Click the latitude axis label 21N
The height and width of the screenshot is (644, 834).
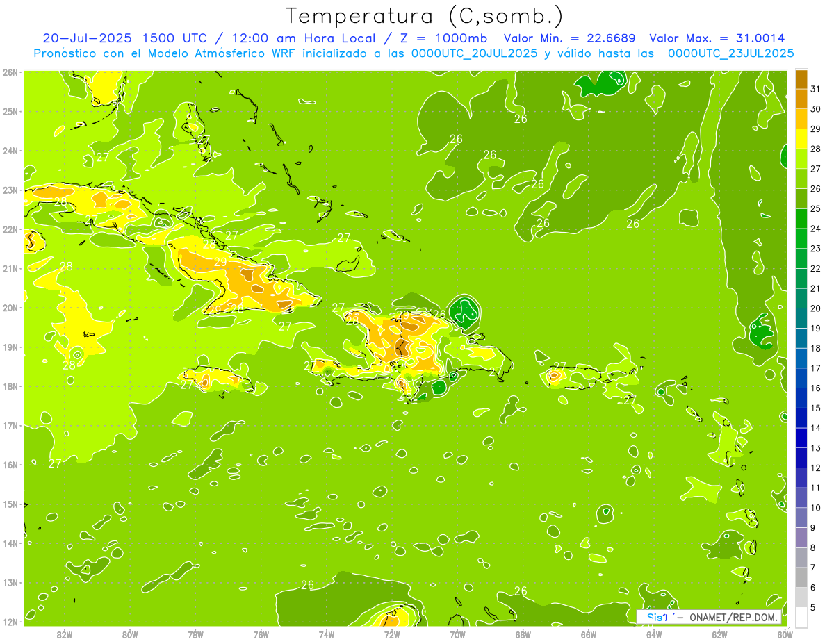click(10, 268)
